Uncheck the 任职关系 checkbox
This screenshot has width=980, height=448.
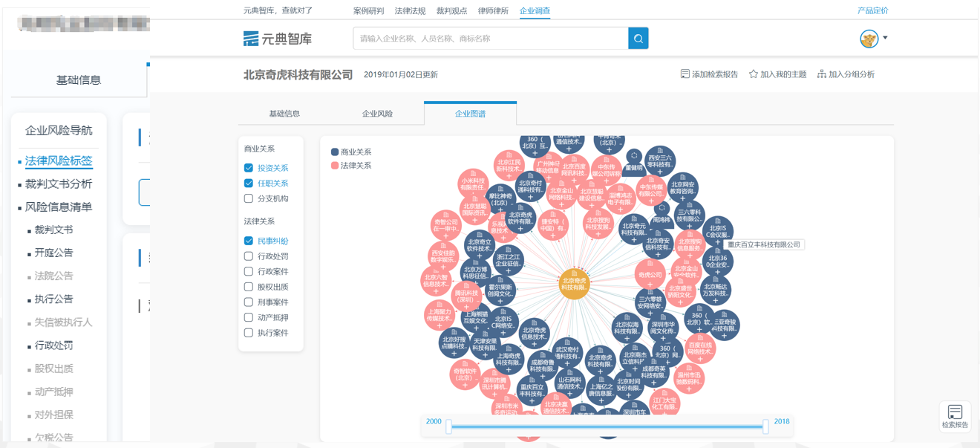(249, 184)
